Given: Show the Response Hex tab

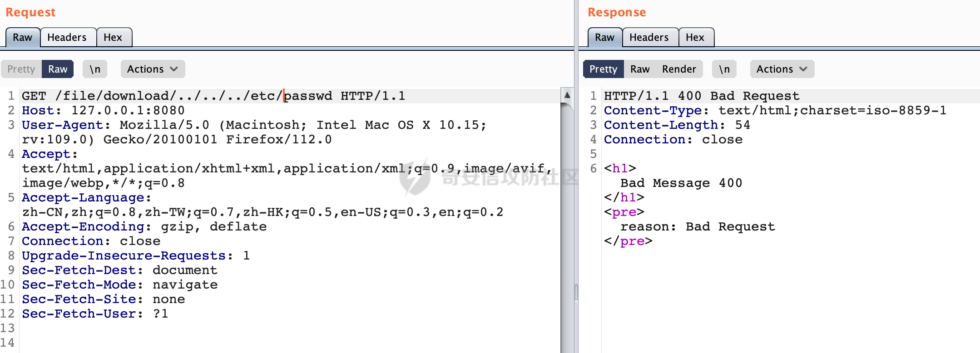Looking at the screenshot, I should pyautogui.click(x=695, y=37).
